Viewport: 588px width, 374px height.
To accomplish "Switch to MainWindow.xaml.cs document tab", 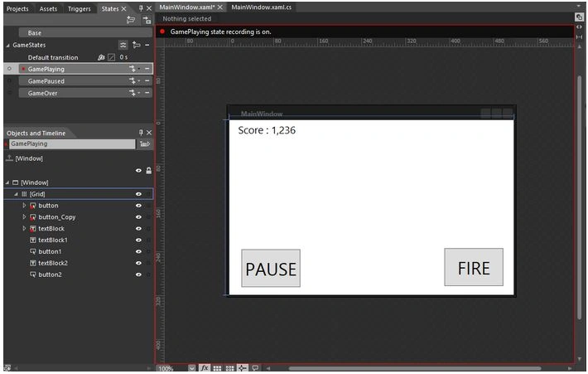I will (x=262, y=7).
